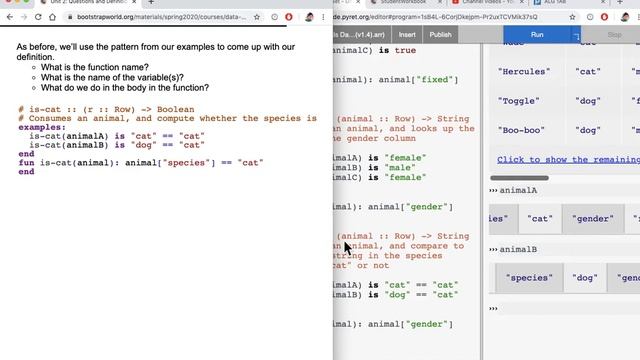This screenshot has height=360, width=640.
Task: Click the 'is-cat(animalB) is' example line
Action: 116,145
